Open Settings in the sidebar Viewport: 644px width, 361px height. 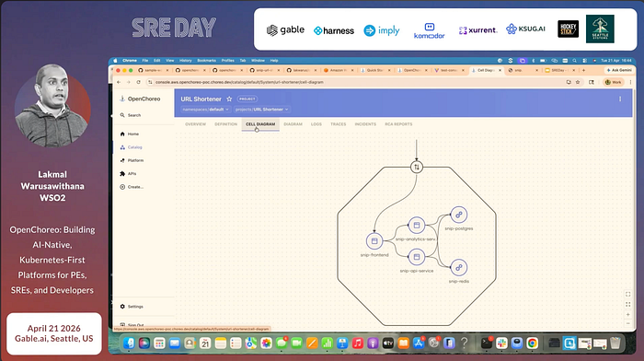tap(132, 307)
